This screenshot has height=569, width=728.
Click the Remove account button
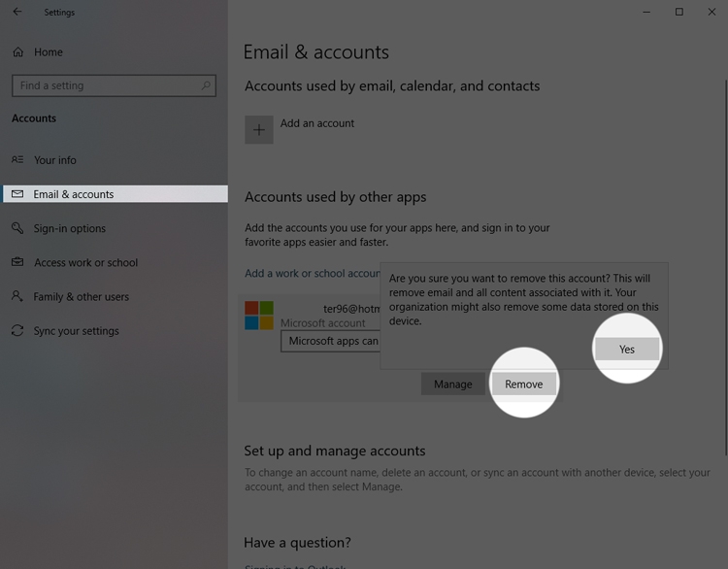(x=524, y=385)
